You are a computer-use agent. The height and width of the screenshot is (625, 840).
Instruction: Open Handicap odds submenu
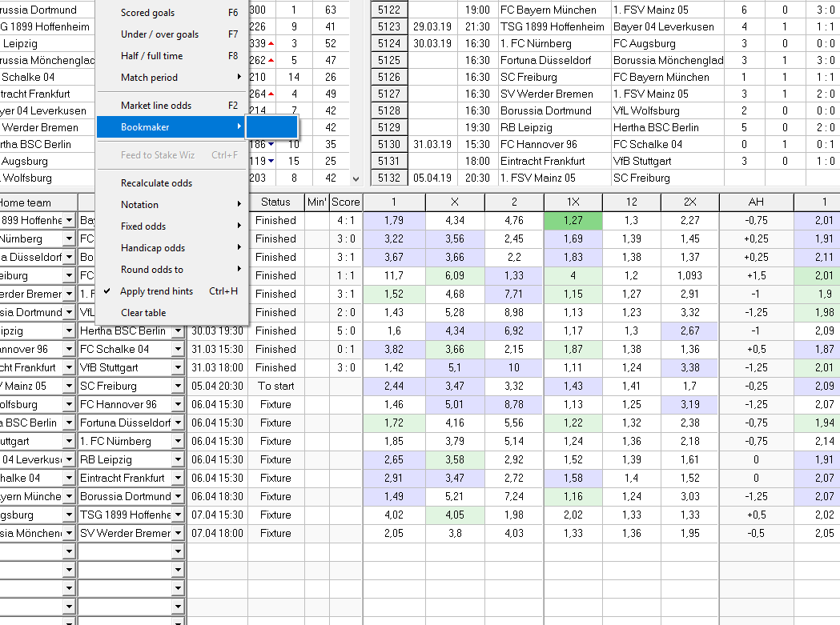tap(172, 248)
